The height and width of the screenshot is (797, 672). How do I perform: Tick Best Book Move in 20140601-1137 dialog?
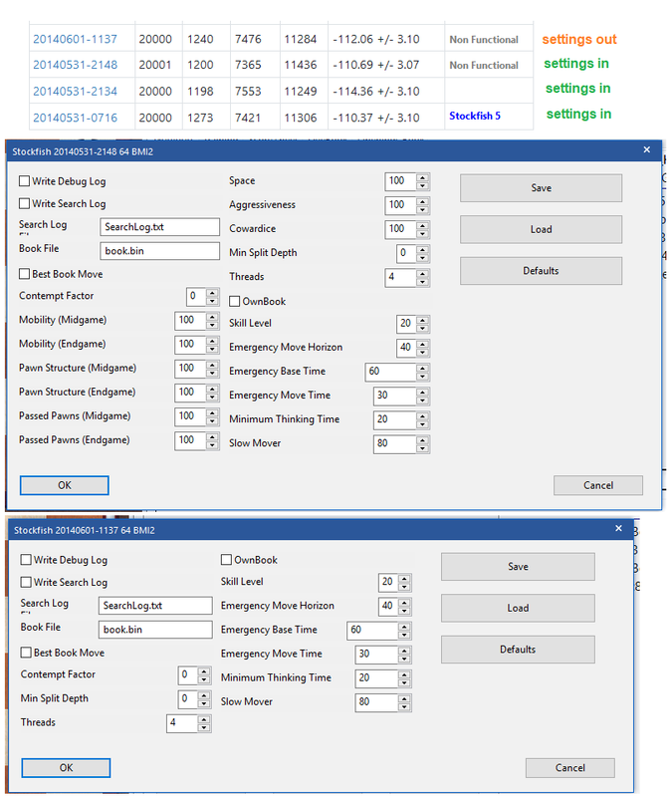26,653
